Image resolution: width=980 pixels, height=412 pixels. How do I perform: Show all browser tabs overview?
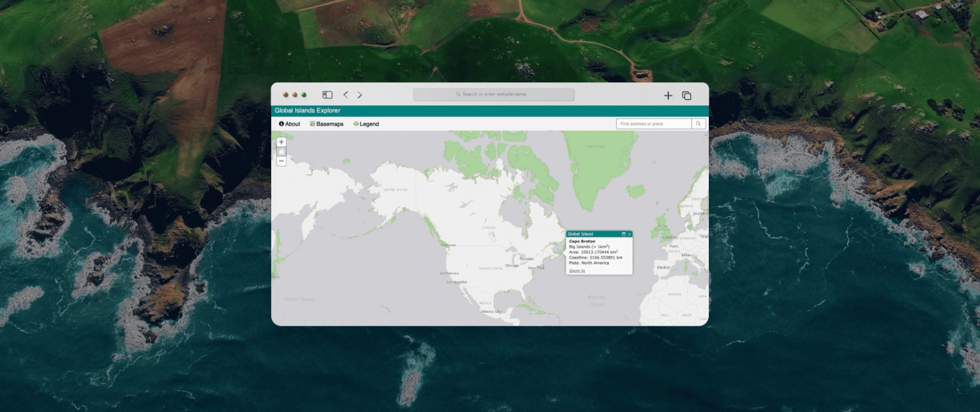[x=687, y=95]
